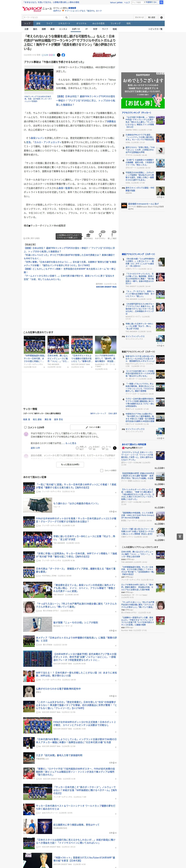Open the トップ navigation tab

pyautogui.click(x=27, y=23)
